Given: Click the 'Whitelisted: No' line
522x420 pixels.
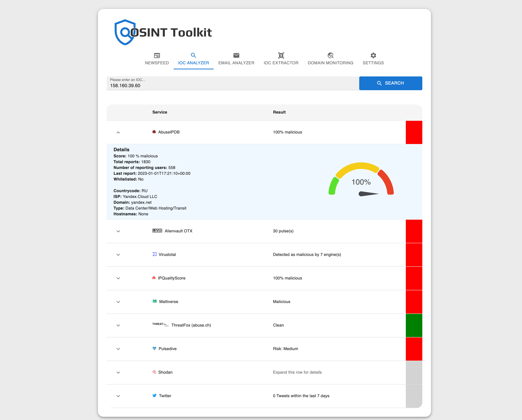Looking at the screenshot, I should tap(128, 179).
